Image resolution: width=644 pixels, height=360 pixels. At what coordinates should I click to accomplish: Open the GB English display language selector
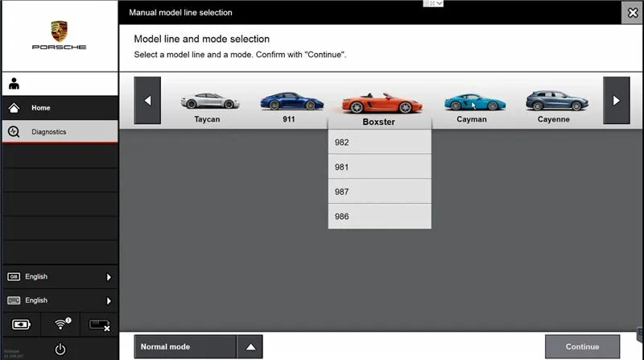[60, 276]
